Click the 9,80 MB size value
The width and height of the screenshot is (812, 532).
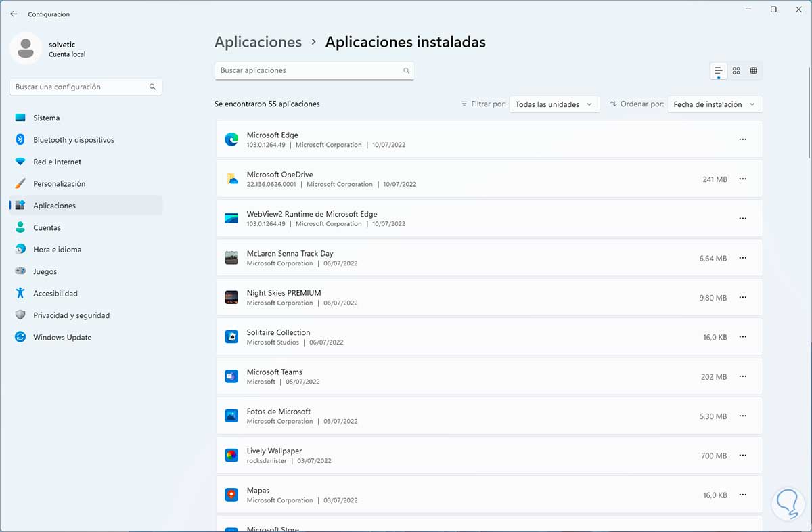[713, 298]
